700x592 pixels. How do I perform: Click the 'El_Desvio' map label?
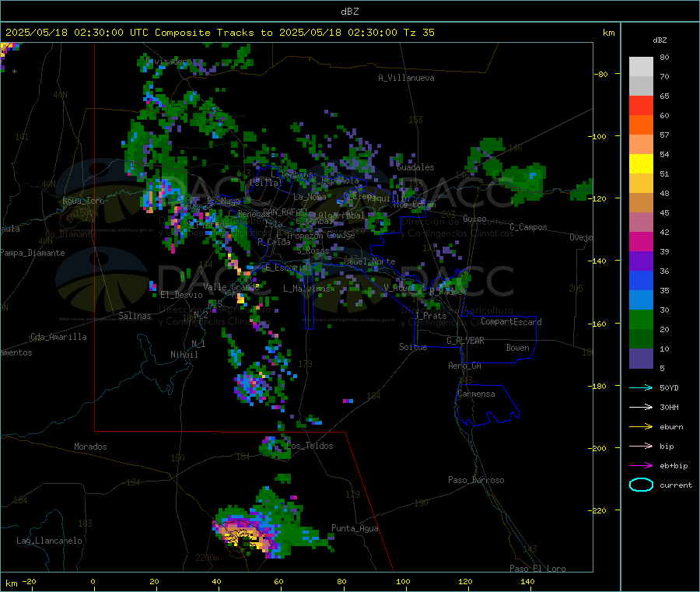click(x=181, y=295)
